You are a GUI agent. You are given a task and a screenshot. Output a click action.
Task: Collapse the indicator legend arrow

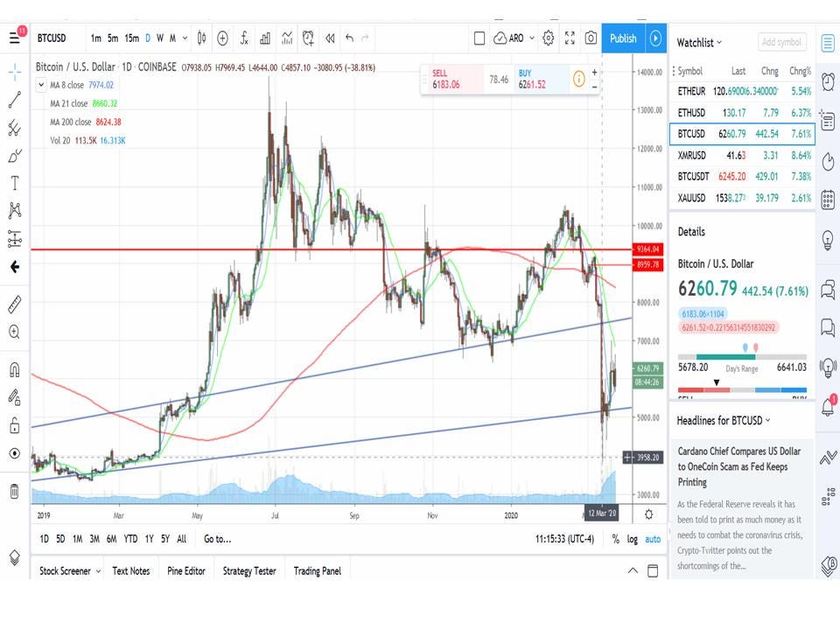pos(41,85)
